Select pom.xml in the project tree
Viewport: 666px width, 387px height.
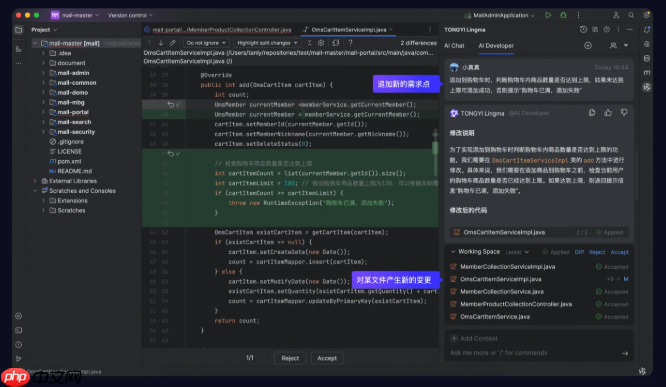point(69,161)
